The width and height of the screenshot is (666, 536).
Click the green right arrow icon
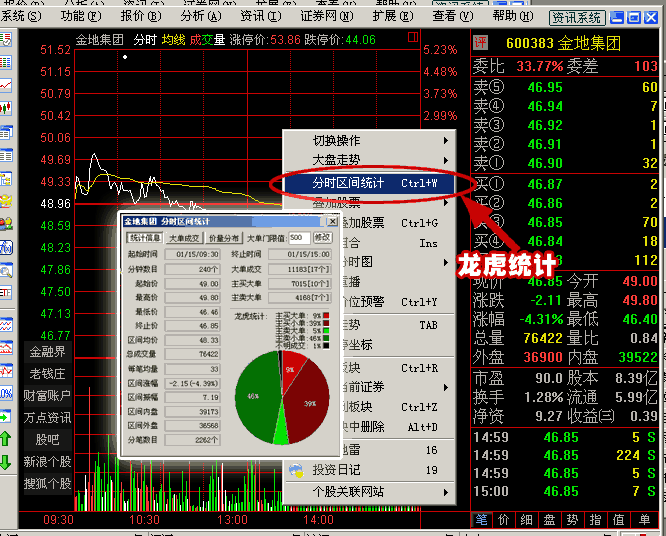click(x=6, y=417)
